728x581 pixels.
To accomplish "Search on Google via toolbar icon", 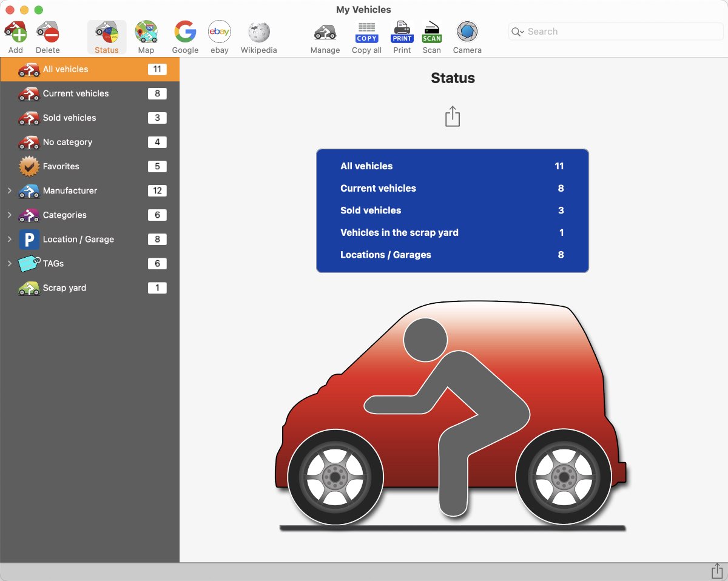I will coord(185,32).
